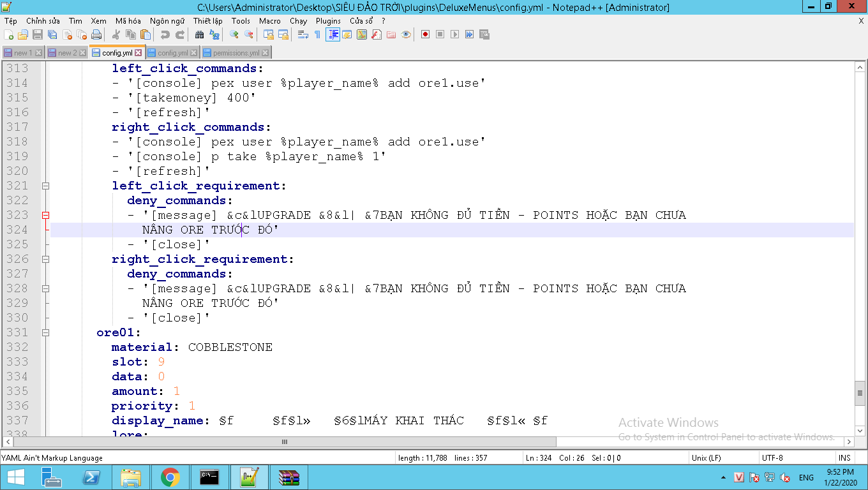Open the Document Map toolbar icon
868x490 pixels.
362,34
